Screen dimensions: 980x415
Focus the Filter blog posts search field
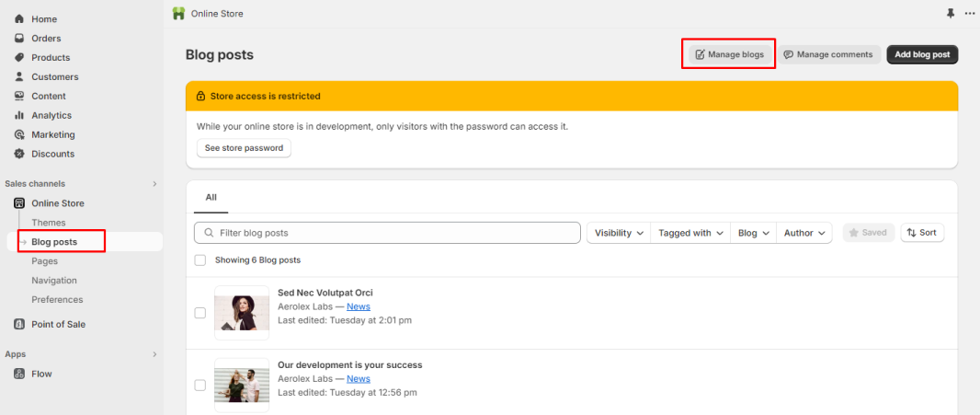click(x=388, y=233)
